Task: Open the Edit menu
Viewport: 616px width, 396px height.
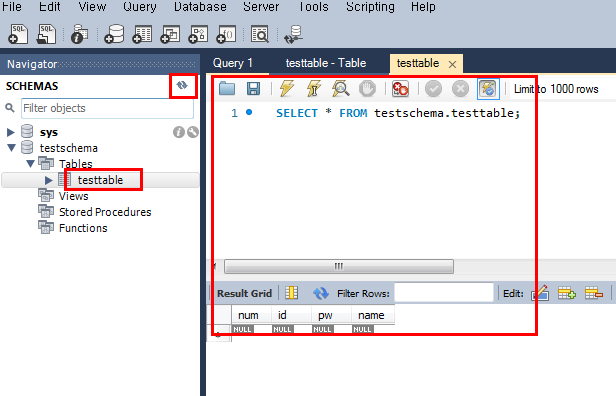Action: pyautogui.click(x=50, y=7)
